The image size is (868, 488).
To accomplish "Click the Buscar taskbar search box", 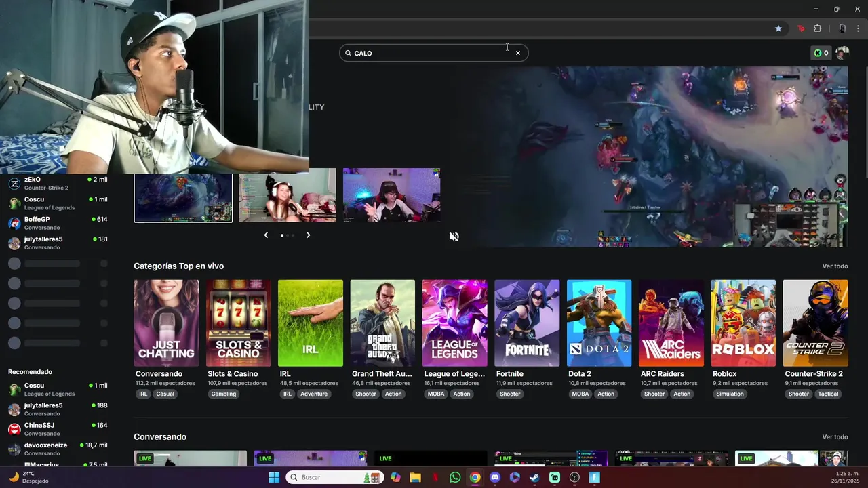I will pyautogui.click(x=335, y=477).
